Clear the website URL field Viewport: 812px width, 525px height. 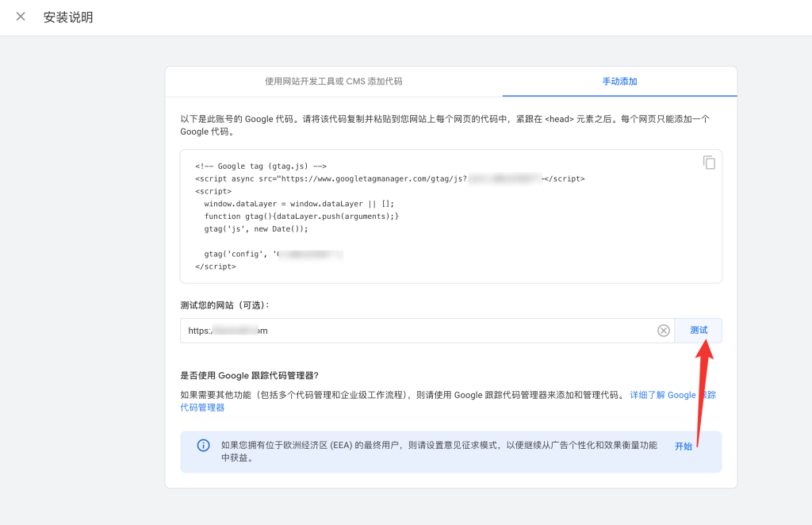tap(664, 331)
